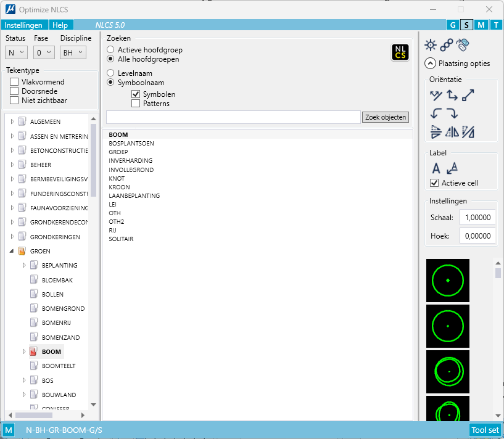Click the tree panel vertical scrollbar

coord(94,160)
